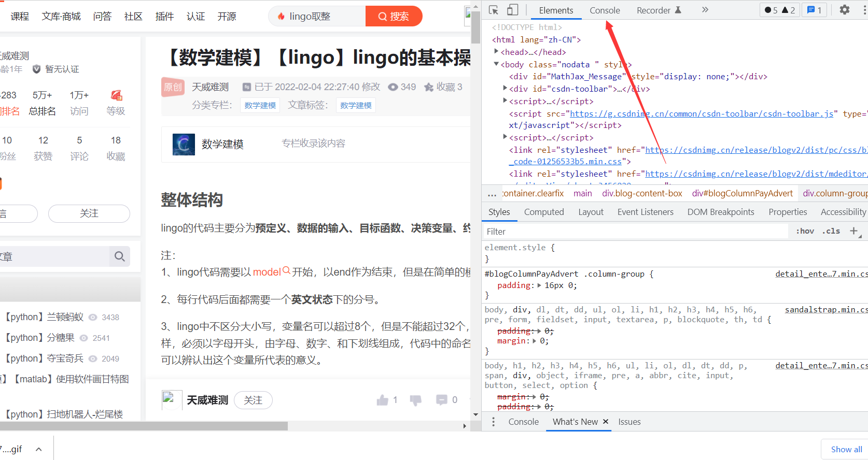Select div#blogColumnPayAdvert in breadcrumb

point(742,193)
